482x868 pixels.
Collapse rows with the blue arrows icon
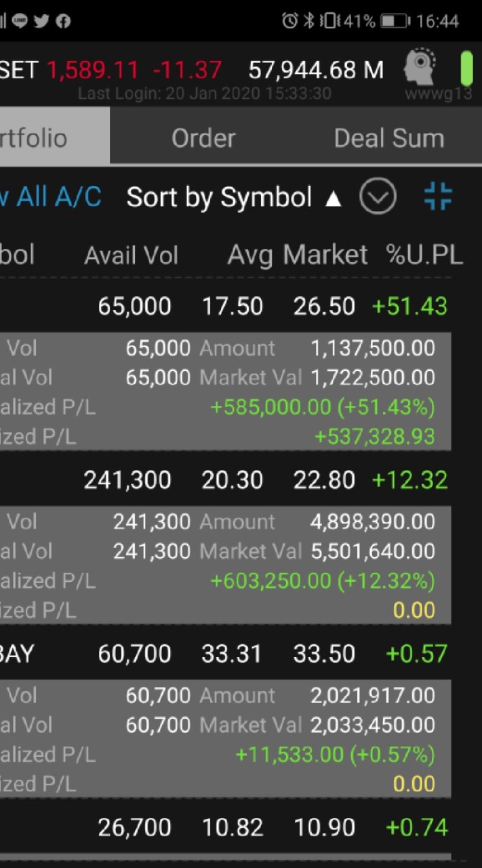(438, 197)
